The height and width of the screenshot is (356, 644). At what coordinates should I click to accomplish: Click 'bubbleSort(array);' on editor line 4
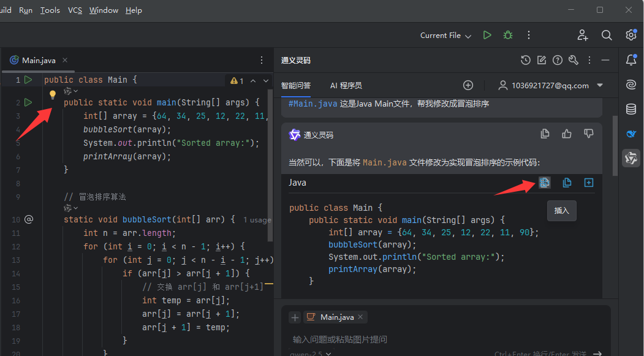pos(127,129)
